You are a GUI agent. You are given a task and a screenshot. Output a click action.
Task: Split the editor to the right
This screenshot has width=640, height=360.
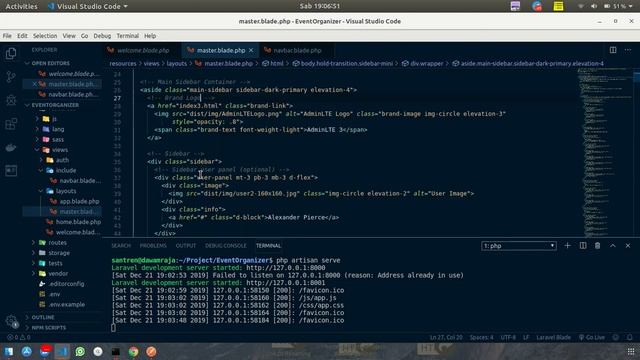613,50
